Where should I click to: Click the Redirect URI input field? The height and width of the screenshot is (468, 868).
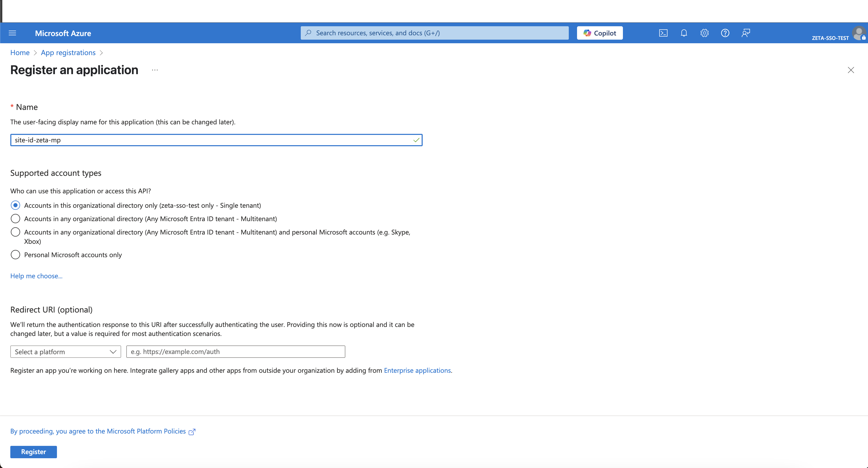click(236, 352)
